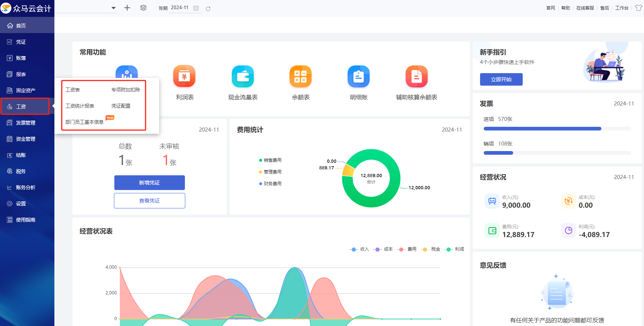Click the 新增凭证 button

point(150,183)
